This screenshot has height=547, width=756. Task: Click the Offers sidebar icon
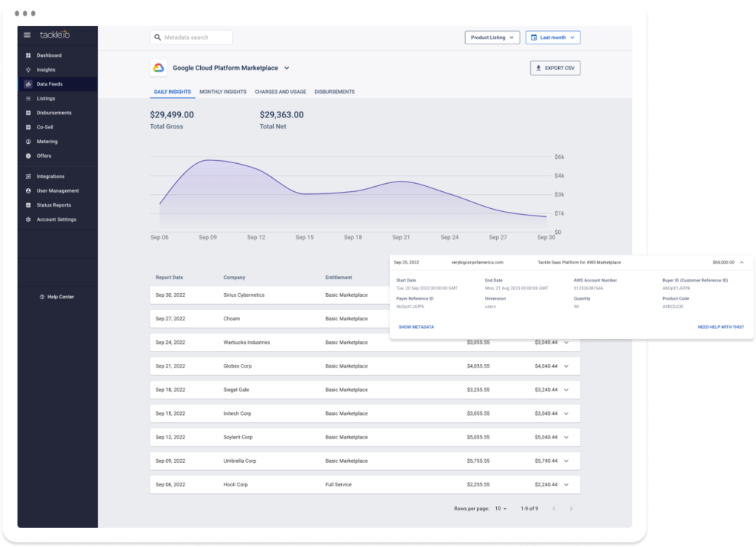click(28, 156)
